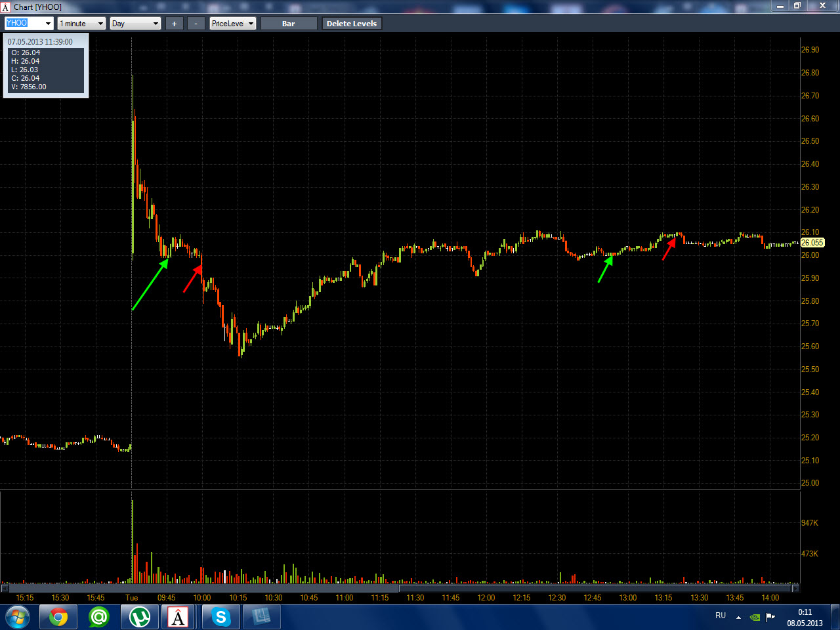Click the RU language indicator
This screenshot has width=840, height=630.
[x=721, y=616]
